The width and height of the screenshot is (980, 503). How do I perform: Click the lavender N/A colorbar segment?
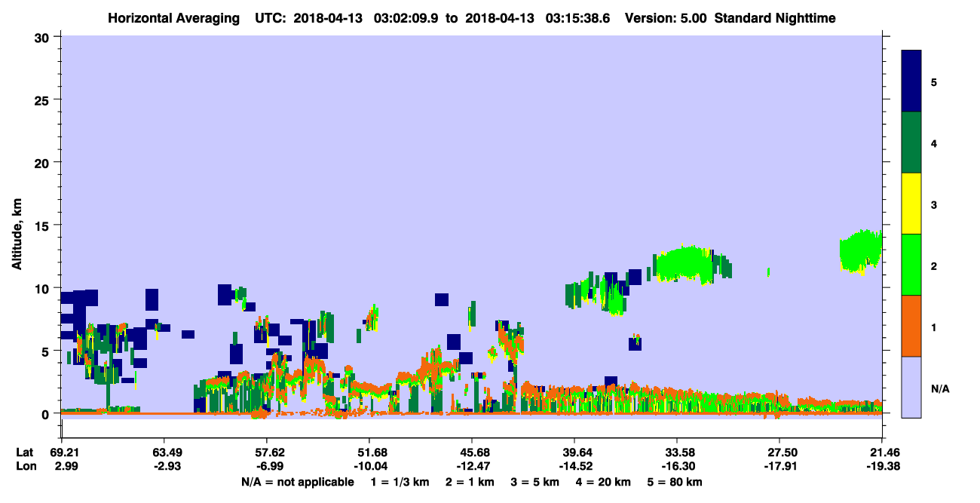click(911, 387)
